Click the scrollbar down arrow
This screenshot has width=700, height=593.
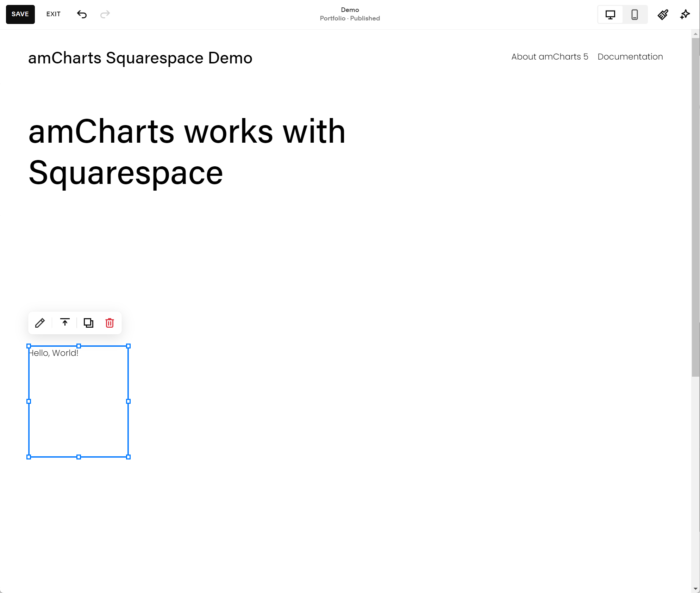point(695,589)
